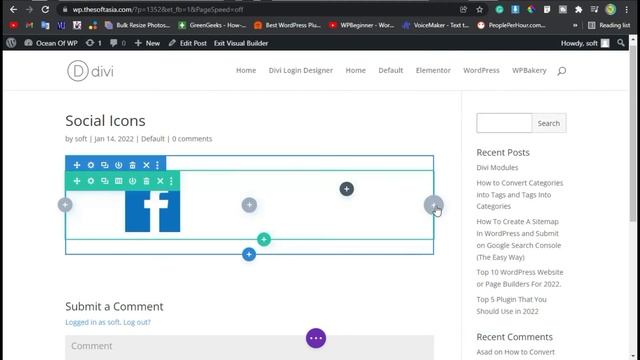640x360 pixels.
Task: Delete section with blue toolbar trash icon
Action: (x=132, y=165)
